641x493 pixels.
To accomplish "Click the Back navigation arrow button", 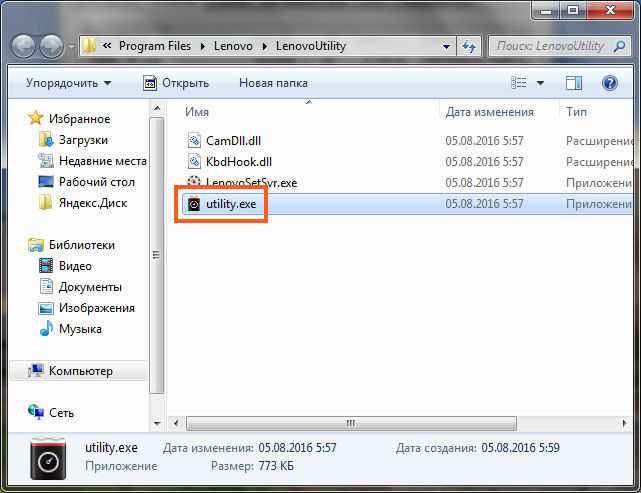I will (x=23, y=46).
